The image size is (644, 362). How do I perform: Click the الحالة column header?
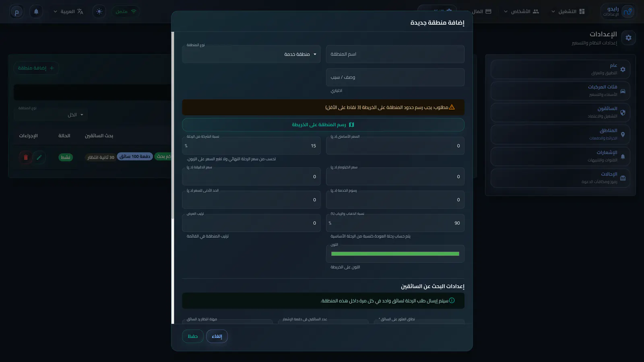(x=64, y=136)
